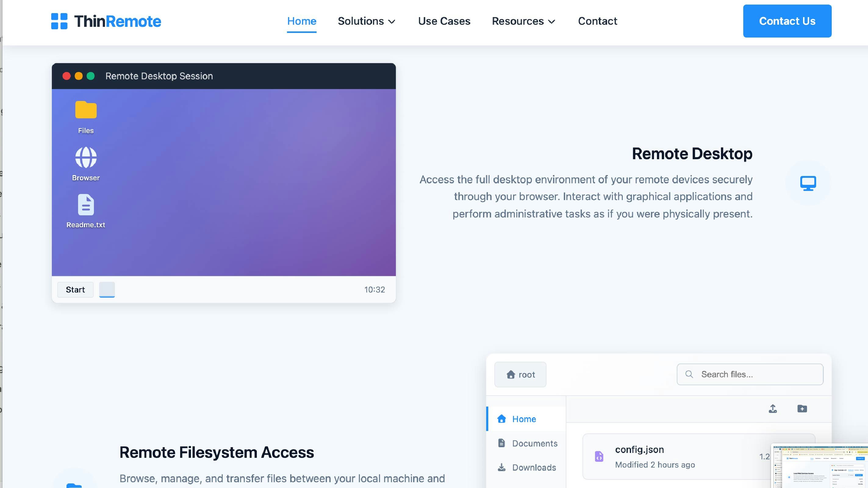The width and height of the screenshot is (868, 488).
Task: Click the blue Contact Us button
Action: pos(787,21)
